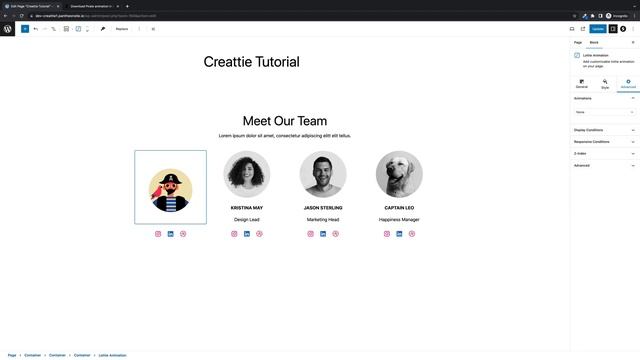
Task: Open the document overview list view
Action: (x=53, y=29)
